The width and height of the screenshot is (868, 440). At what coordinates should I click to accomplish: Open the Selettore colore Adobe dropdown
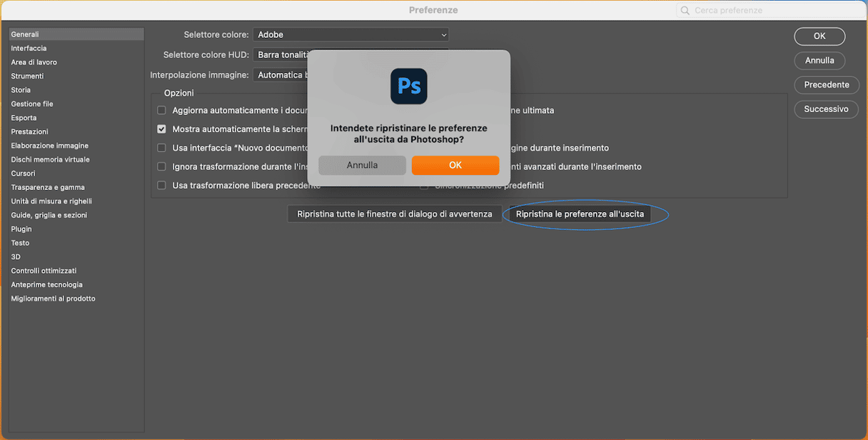(350, 34)
